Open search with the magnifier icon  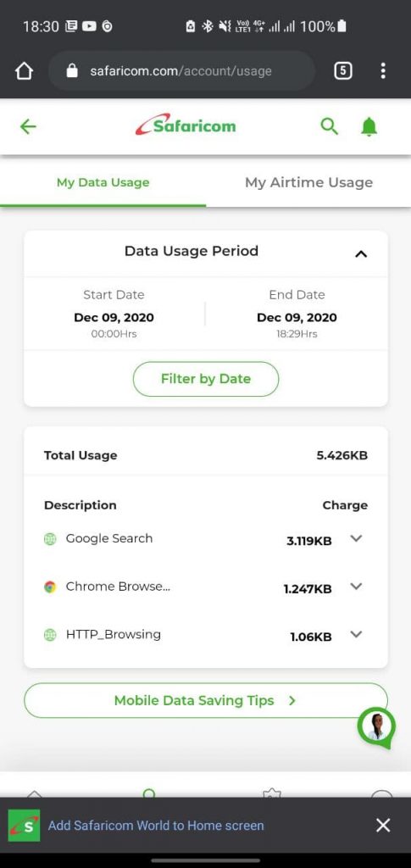329,127
